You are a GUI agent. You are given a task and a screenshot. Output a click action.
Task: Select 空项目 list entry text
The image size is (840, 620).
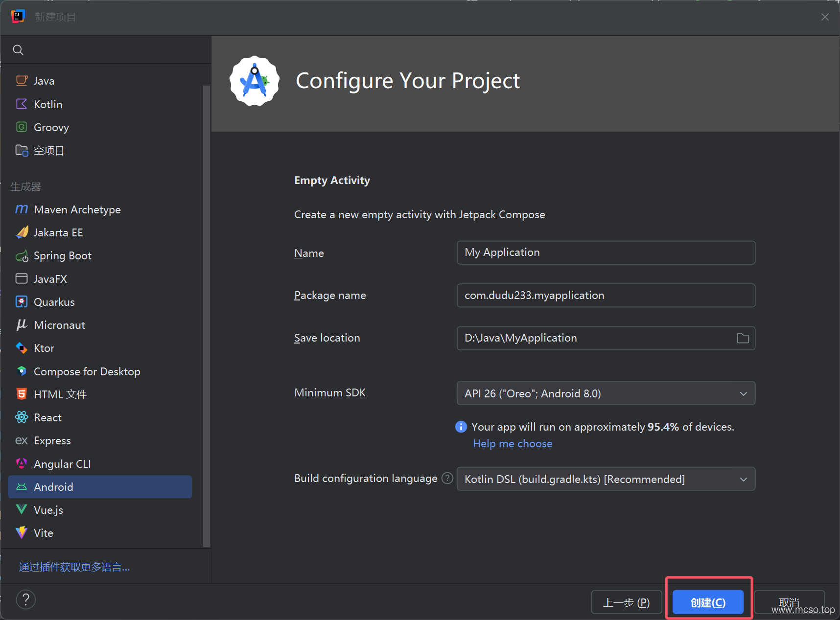(x=49, y=150)
